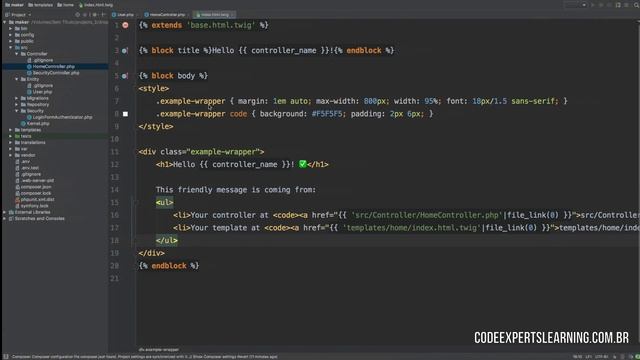
Task: Click the Run play icon in toolbar
Action: pyautogui.click(x=593, y=5)
